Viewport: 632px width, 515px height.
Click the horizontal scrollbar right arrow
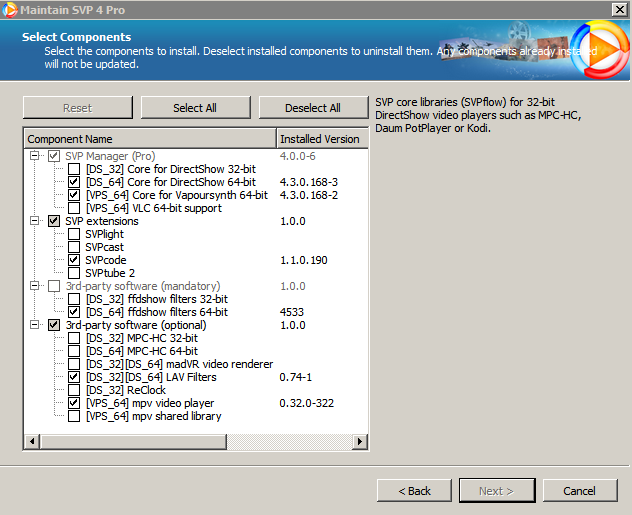click(x=362, y=441)
